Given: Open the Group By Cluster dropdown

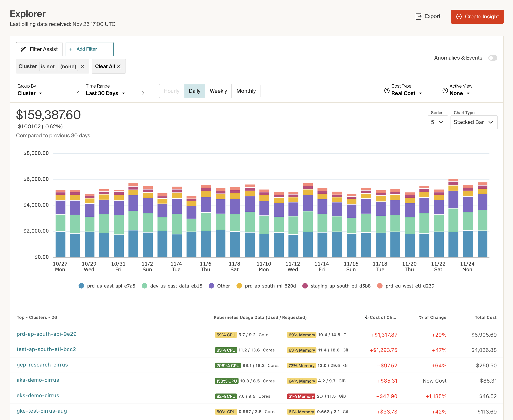Looking at the screenshot, I should (29, 93).
